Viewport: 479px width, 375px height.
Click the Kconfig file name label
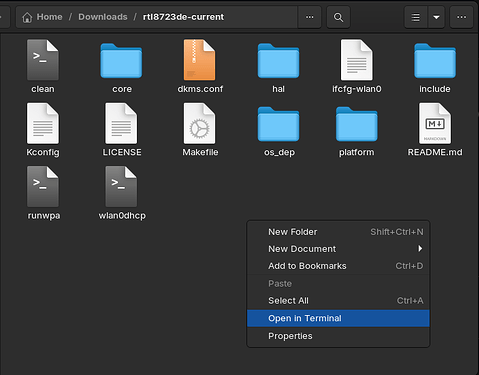pos(43,153)
